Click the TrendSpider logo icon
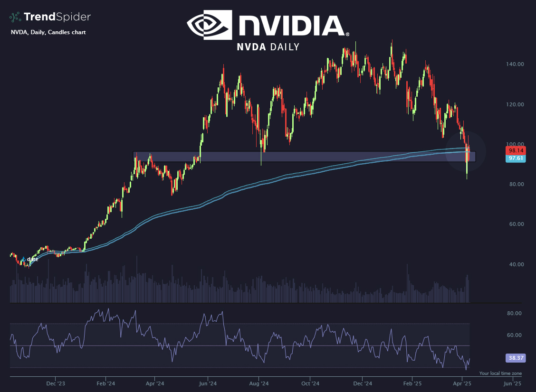 (15, 17)
